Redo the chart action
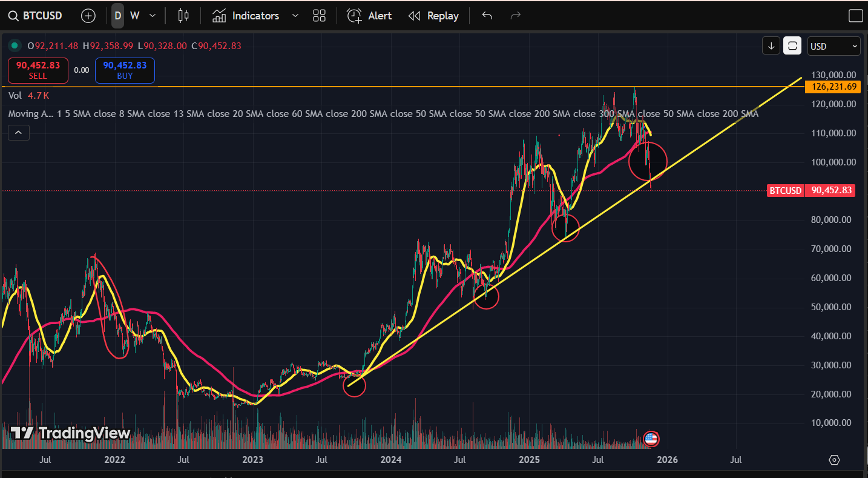This screenshot has height=478, width=868. (x=516, y=16)
